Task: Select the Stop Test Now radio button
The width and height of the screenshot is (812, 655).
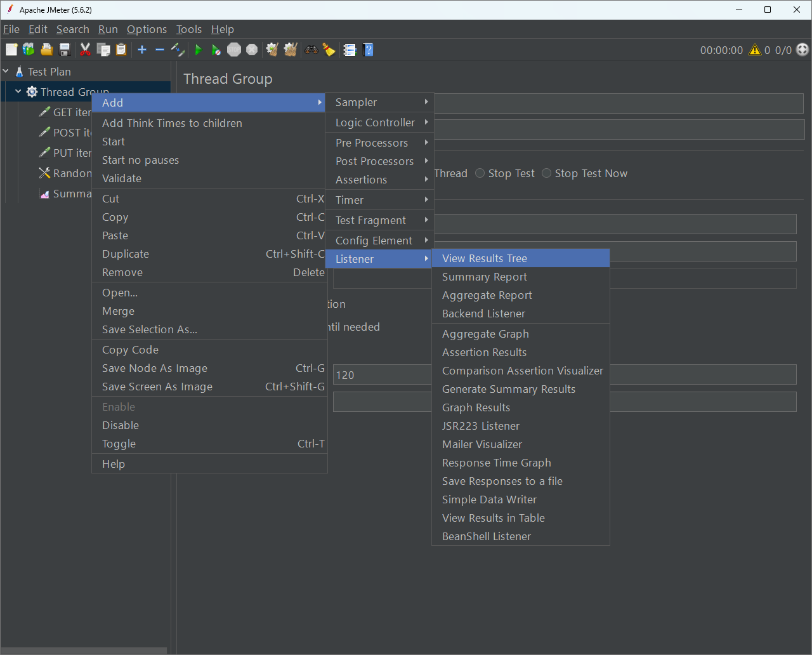Action: point(547,173)
